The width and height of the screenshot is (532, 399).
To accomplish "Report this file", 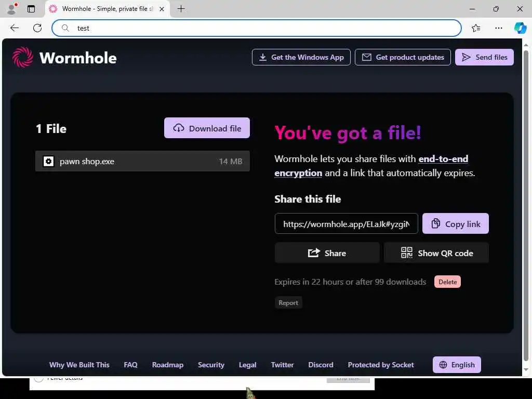I will pyautogui.click(x=288, y=303).
